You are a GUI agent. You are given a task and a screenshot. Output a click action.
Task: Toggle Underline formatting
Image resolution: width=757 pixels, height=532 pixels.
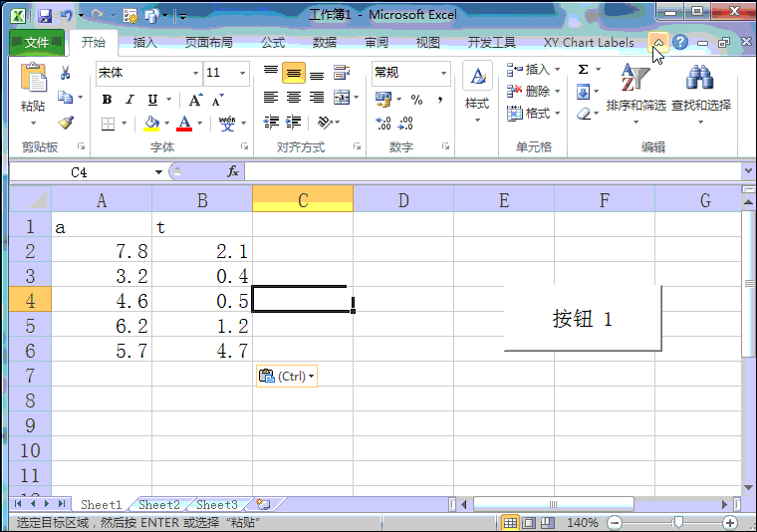(x=152, y=100)
